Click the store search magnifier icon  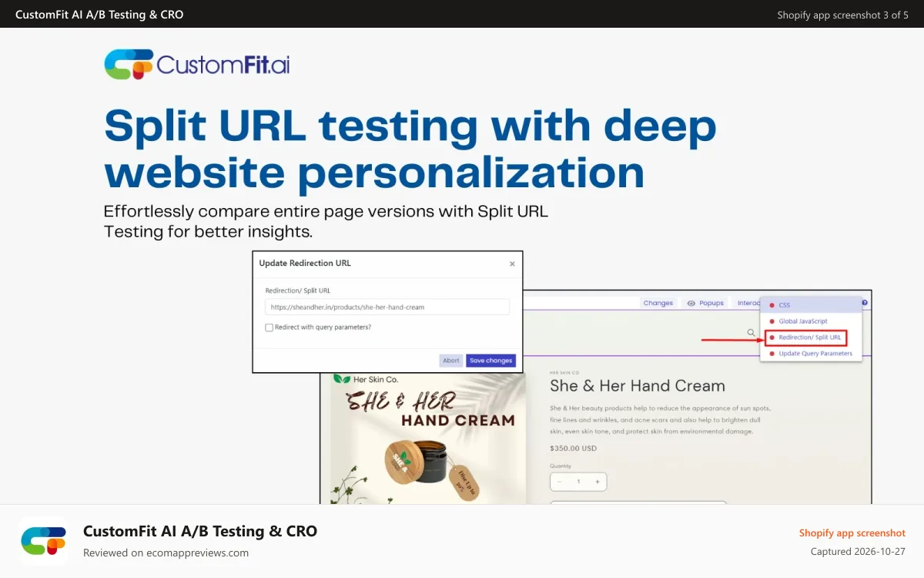[x=751, y=333]
